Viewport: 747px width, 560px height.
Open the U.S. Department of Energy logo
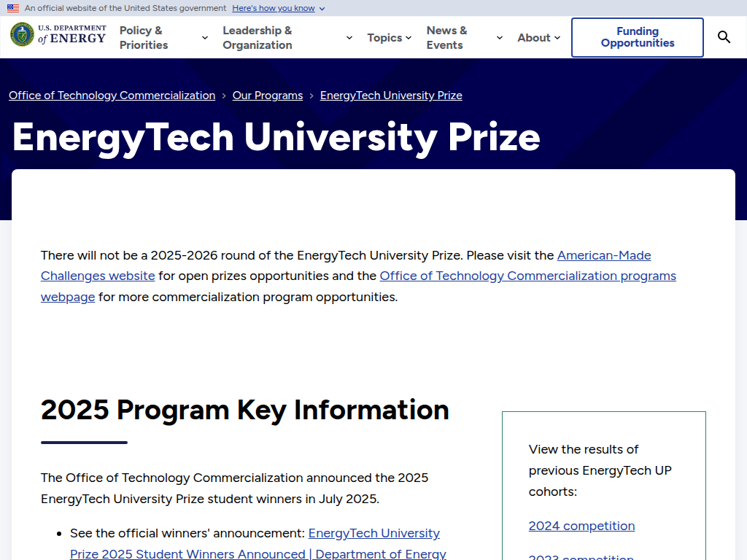pyautogui.click(x=58, y=34)
